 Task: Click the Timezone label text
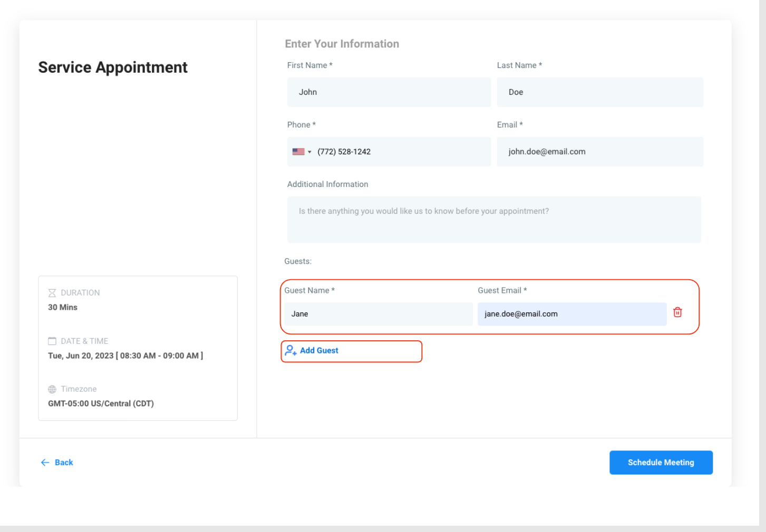coord(79,389)
